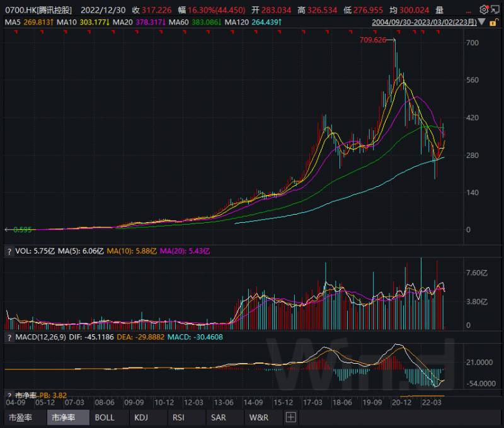Switch to the BOLL indicator tab

105,417
